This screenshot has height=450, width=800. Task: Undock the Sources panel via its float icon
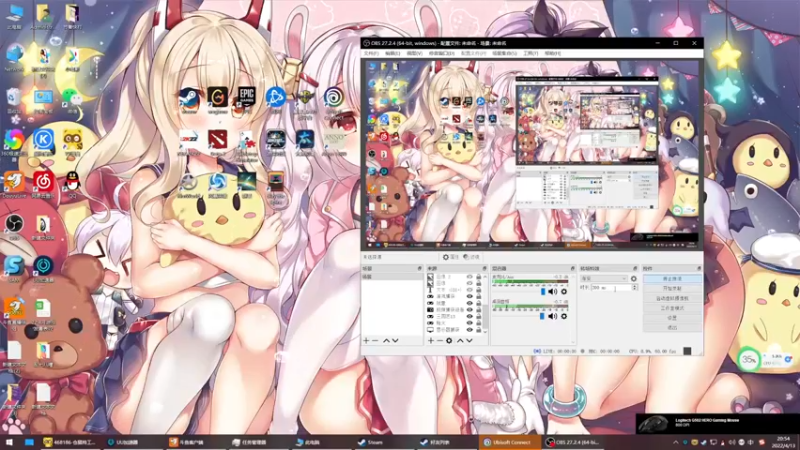point(485,268)
